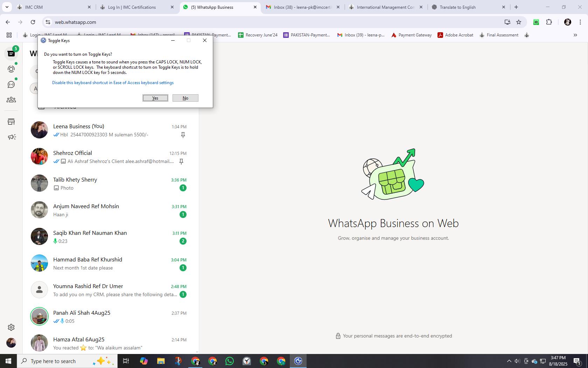The image size is (588, 368).
Task: Switch to IMC CRM tab
Action: pos(54,7)
